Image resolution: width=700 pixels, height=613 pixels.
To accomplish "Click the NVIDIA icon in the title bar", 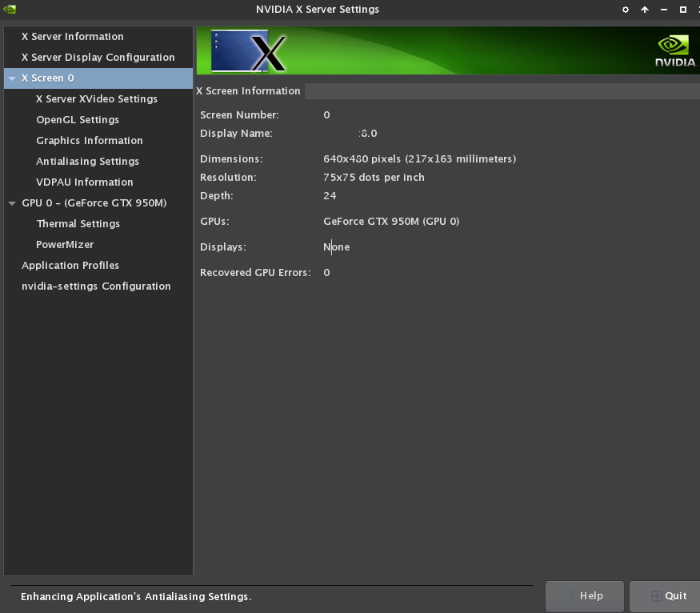I will tap(10, 10).
